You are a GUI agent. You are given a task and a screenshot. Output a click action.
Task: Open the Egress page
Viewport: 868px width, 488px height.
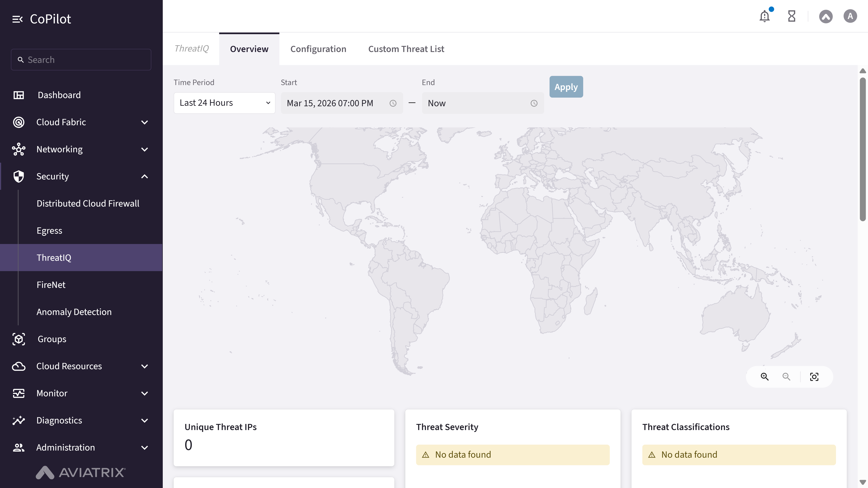49,231
